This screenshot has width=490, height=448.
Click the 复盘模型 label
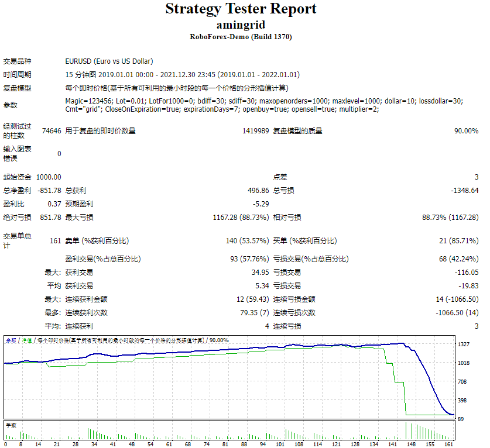pos(17,88)
